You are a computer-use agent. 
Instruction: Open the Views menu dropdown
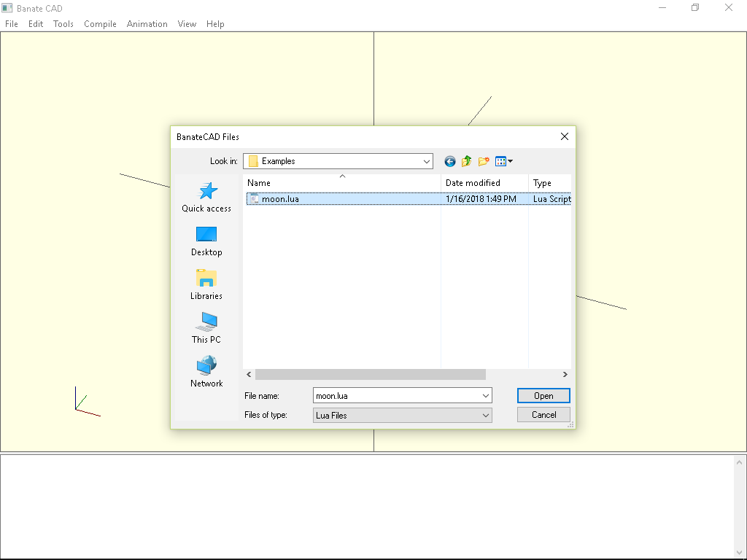click(505, 161)
